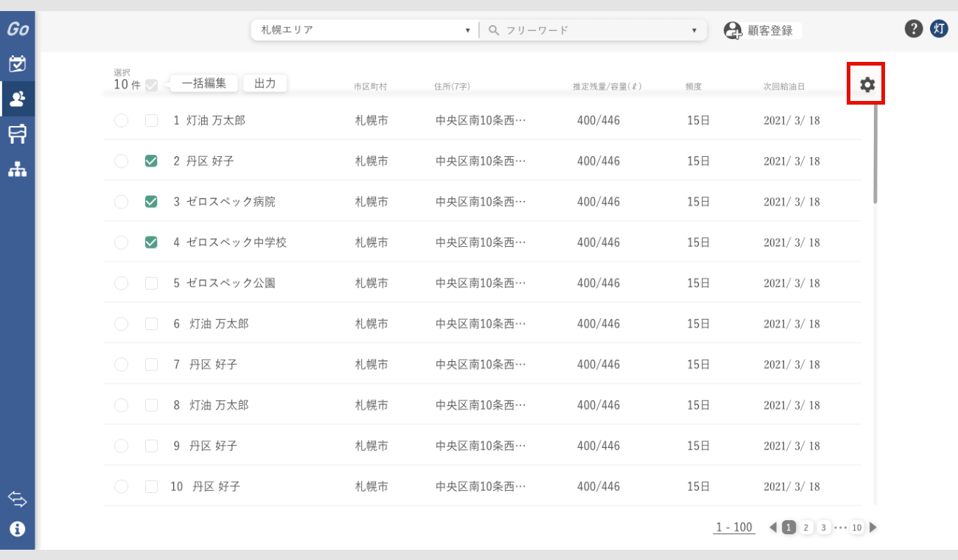
Task: Check the box for 1 灯油 万太郎
Action: coord(152,120)
